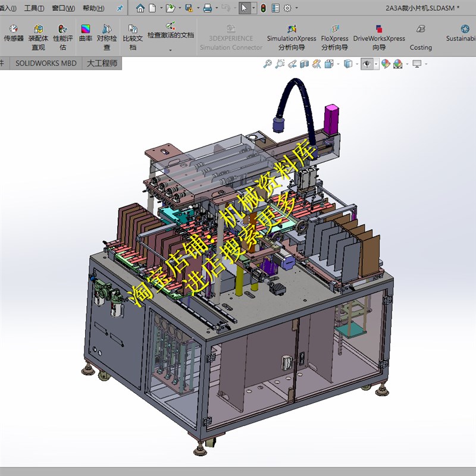
Task: Open Compare Documents (比较文档) tool
Action: tap(133, 37)
